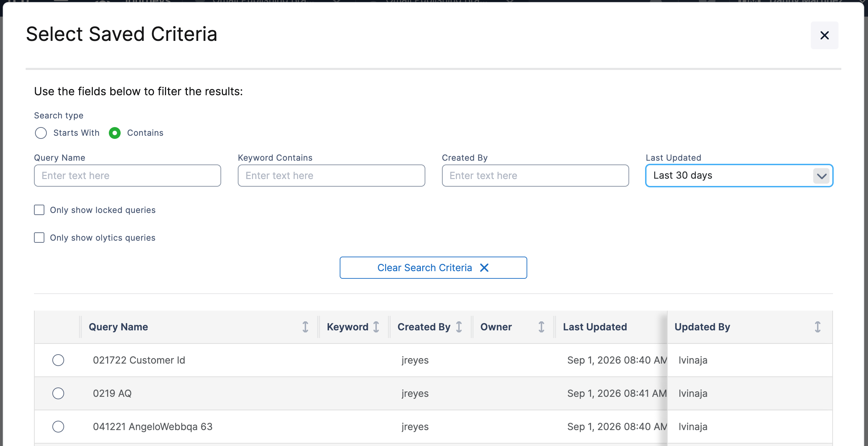Click the Last Updated column header
This screenshot has height=446, width=868.
[595, 327]
